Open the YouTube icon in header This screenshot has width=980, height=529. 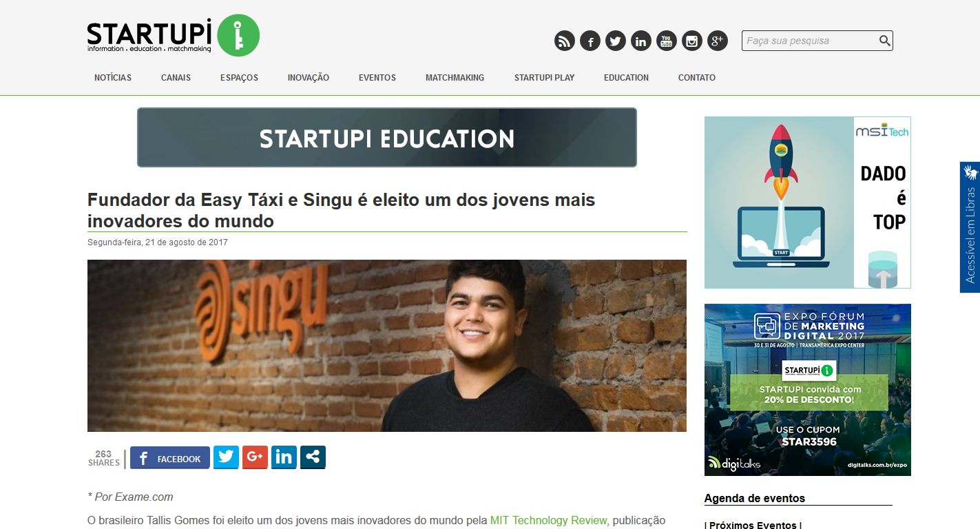pyautogui.click(x=667, y=41)
